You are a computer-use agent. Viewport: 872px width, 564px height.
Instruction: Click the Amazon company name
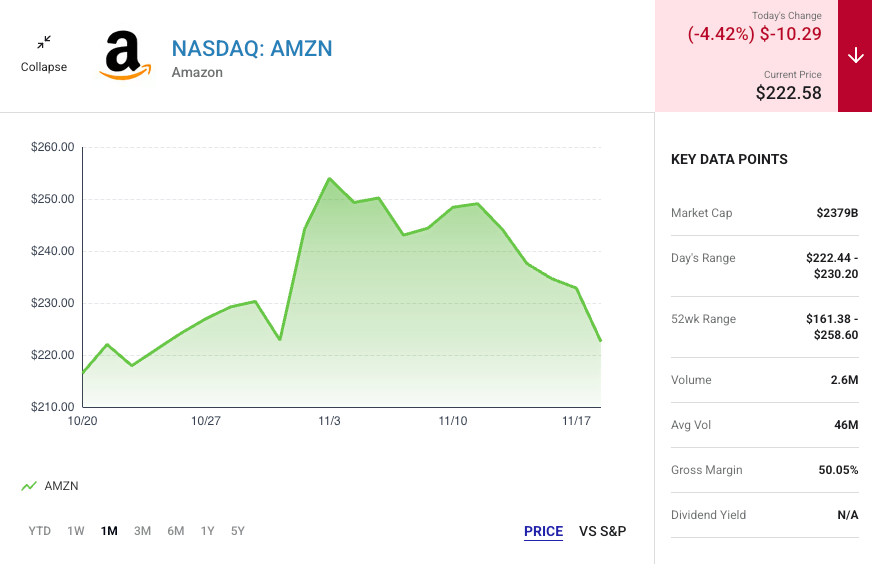pyautogui.click(x=197, y=72)
